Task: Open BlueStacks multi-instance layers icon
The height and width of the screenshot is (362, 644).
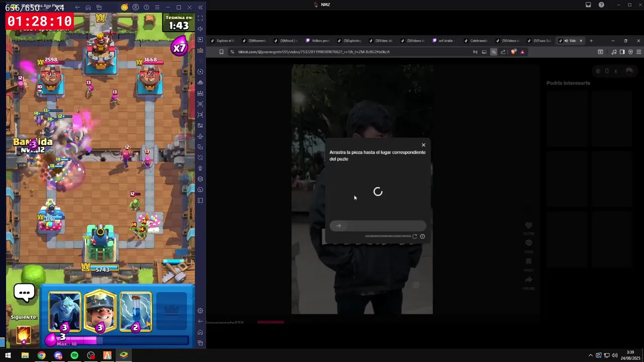Action: (x=200, y=179)
